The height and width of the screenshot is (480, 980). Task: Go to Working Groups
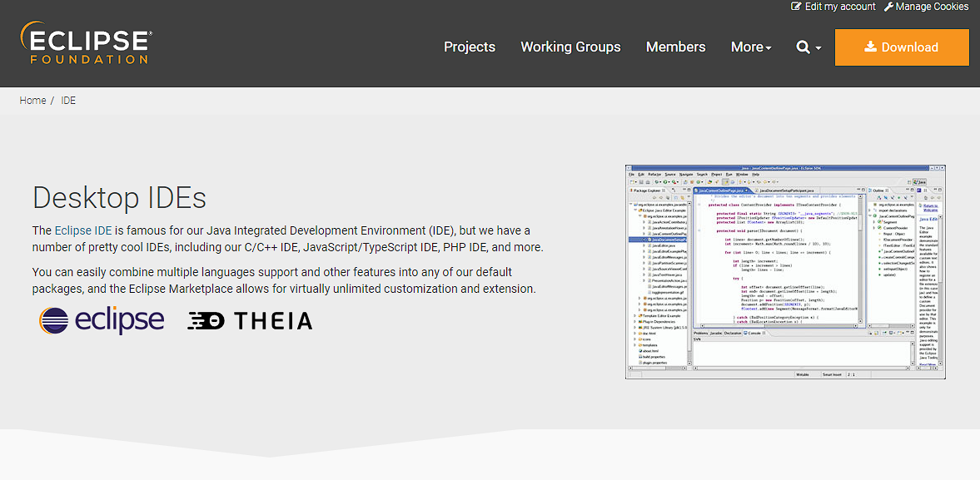(570, 47)
